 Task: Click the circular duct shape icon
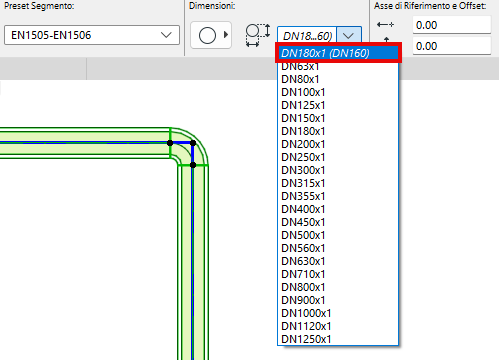point(207,35)
